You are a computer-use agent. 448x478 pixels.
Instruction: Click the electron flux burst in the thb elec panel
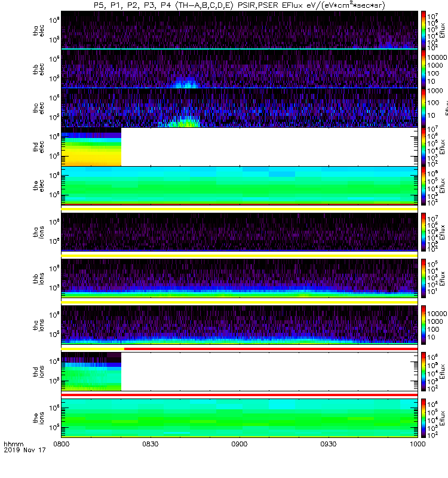coord(186,83)
